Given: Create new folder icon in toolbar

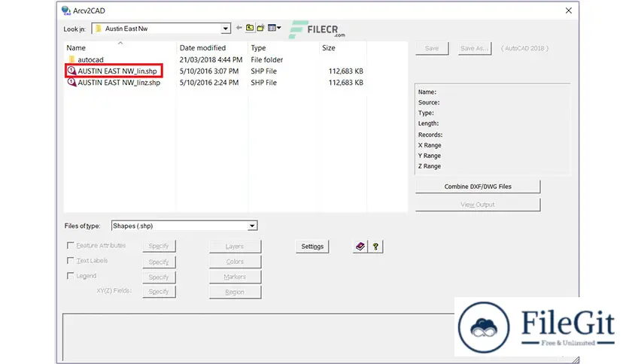Looking at the screenshot, I should 261,28.
